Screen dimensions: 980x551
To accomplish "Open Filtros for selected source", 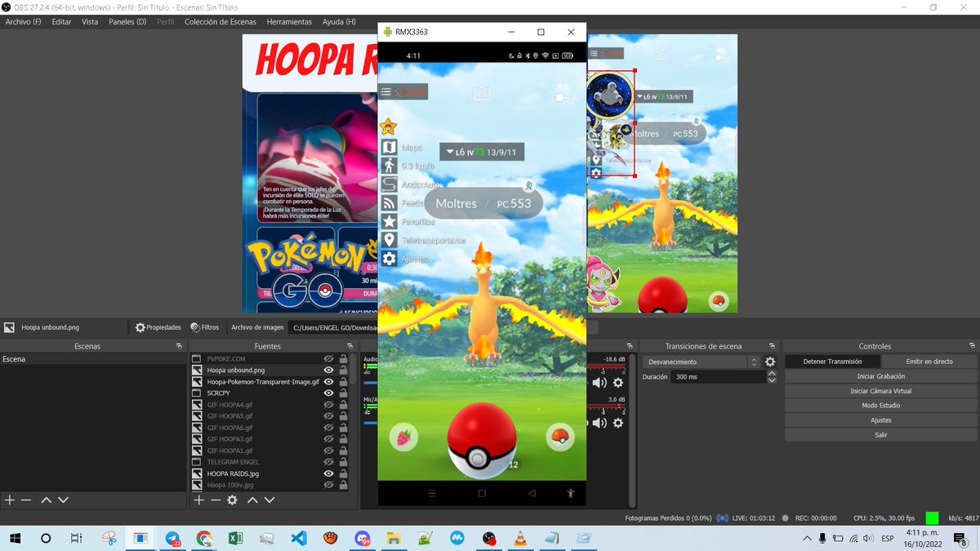I will (205, 327).
